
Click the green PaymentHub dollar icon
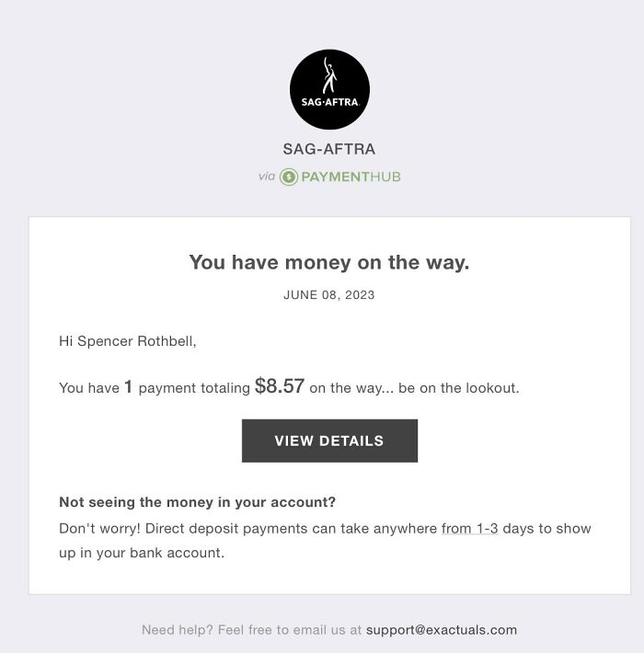point(289,177)
